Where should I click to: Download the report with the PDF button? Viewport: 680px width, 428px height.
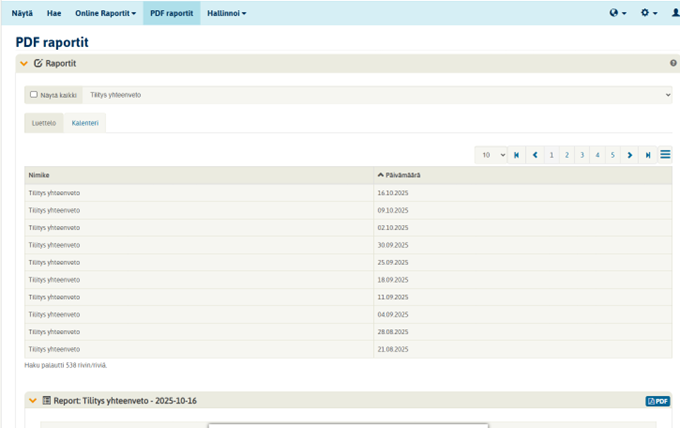click(657, 401)
